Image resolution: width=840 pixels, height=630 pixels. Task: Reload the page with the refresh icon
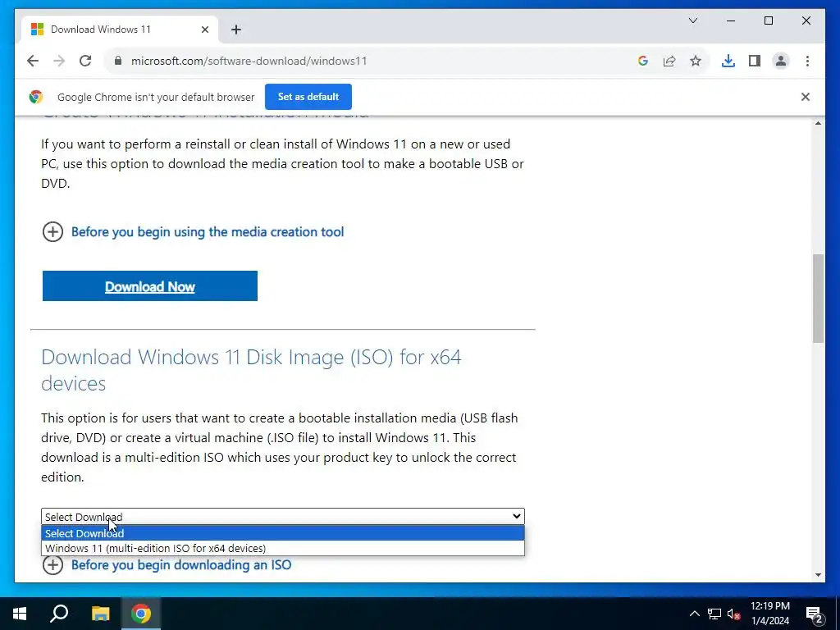[85, 61]
